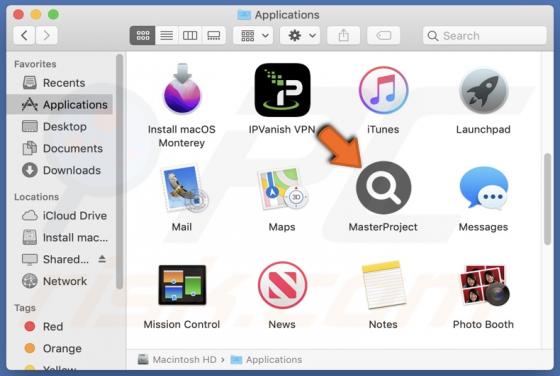Select the Maps app icon
The image size is (560, 376).
click(282, 188)
